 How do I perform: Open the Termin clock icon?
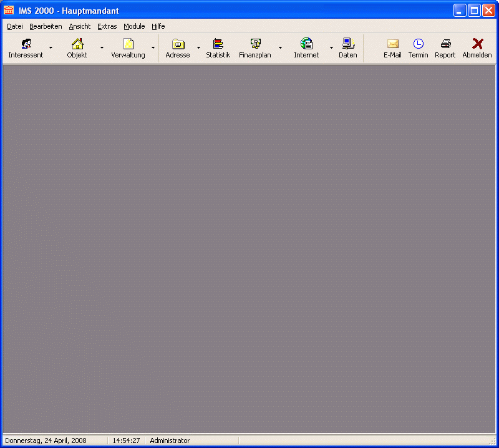(418, 44)
